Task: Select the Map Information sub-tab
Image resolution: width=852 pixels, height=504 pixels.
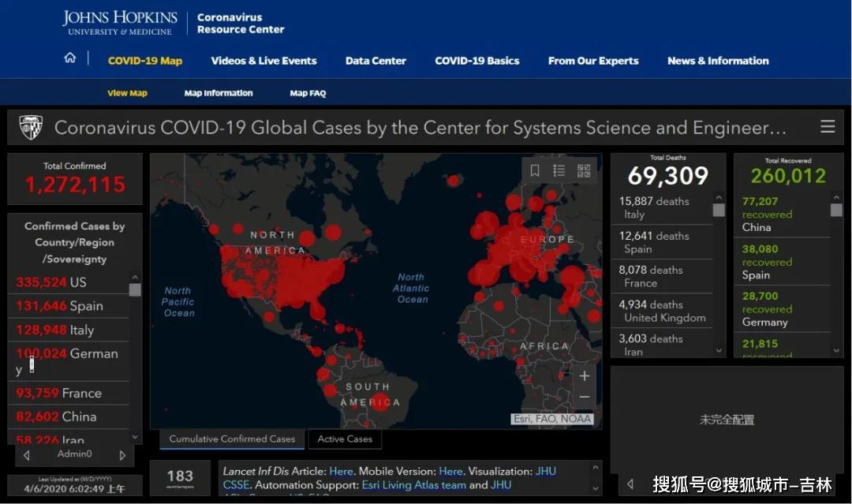Action: (219, 93)
